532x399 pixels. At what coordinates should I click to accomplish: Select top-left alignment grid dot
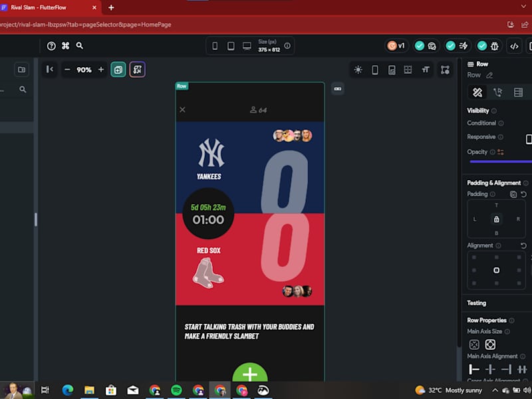point(474,257)
